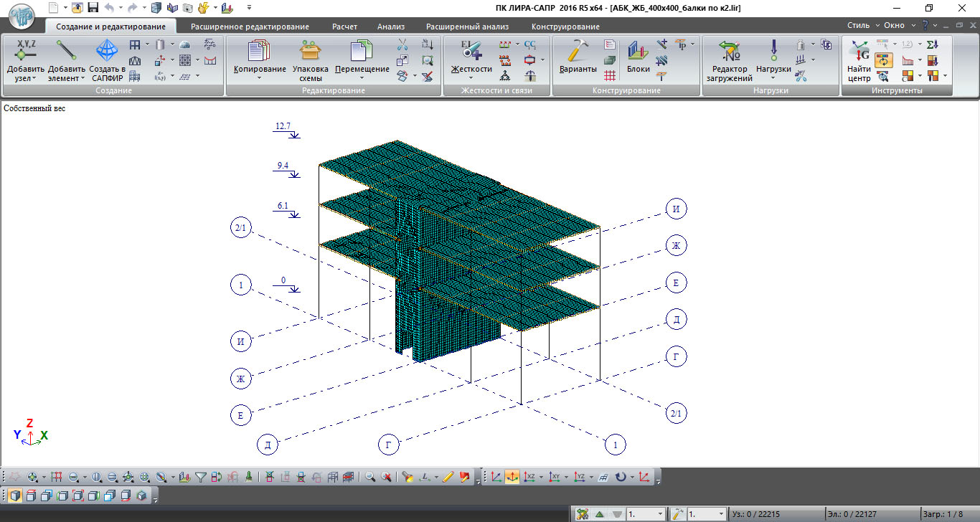Toggle the highlighted solid cube view mode
Image resolution: width=980 pixels, height=522 pixels.
click(x=14, y=495)
